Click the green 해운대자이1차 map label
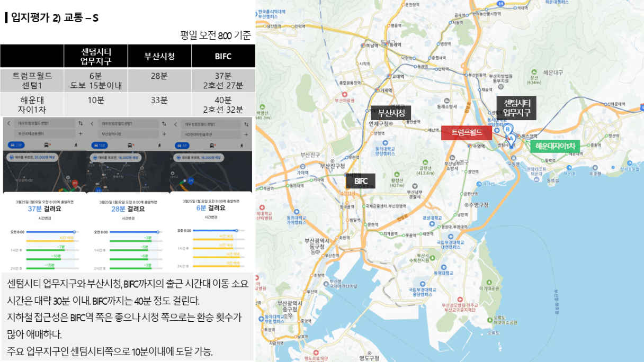Viewport: 644px width, 362px height. click(x=555, y=146)
